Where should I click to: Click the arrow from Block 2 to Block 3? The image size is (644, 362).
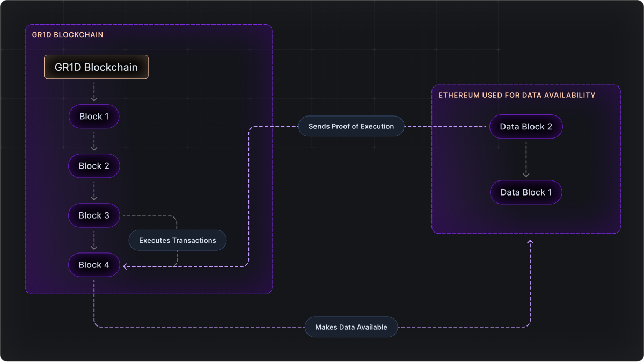pos(94,191)
